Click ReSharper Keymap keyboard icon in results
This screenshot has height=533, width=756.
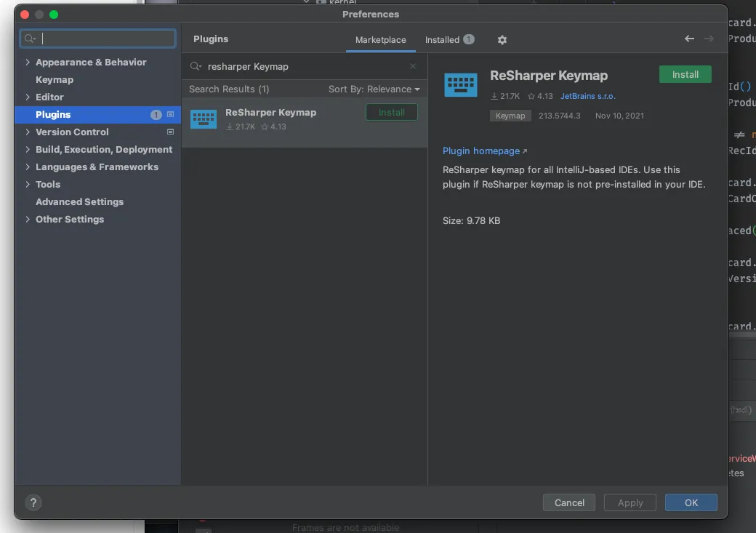[x=203, y=119]
